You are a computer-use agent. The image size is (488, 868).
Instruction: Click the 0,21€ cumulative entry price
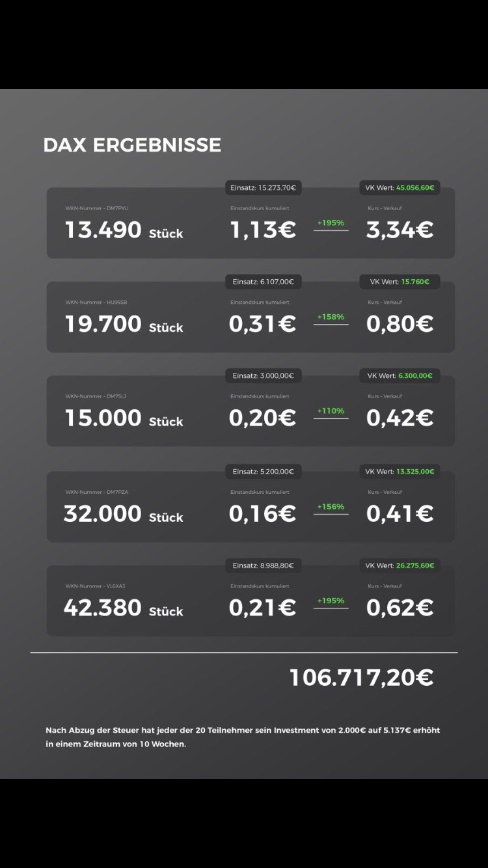point(262,608)
